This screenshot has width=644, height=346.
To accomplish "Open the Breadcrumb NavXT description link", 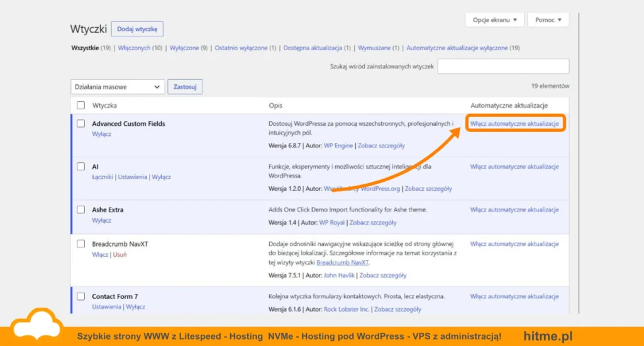I will tap(343, 262).
